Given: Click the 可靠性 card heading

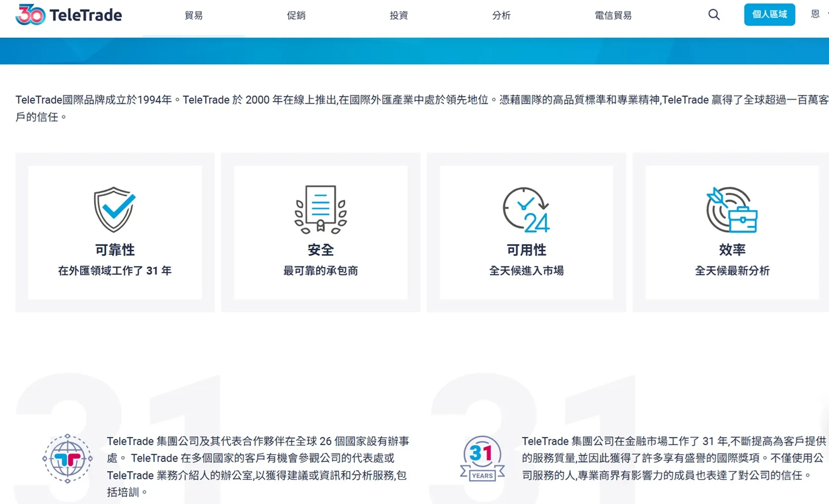Looking at the screenshot, I should click(115, 250).
